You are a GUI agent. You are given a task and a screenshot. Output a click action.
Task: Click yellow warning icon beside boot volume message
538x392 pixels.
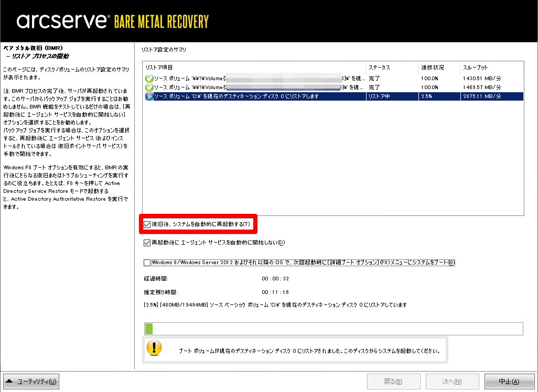pos(154,348)
